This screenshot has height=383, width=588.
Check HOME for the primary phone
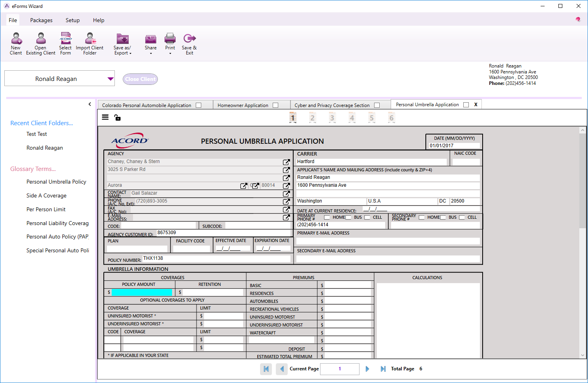pos(327,218)
